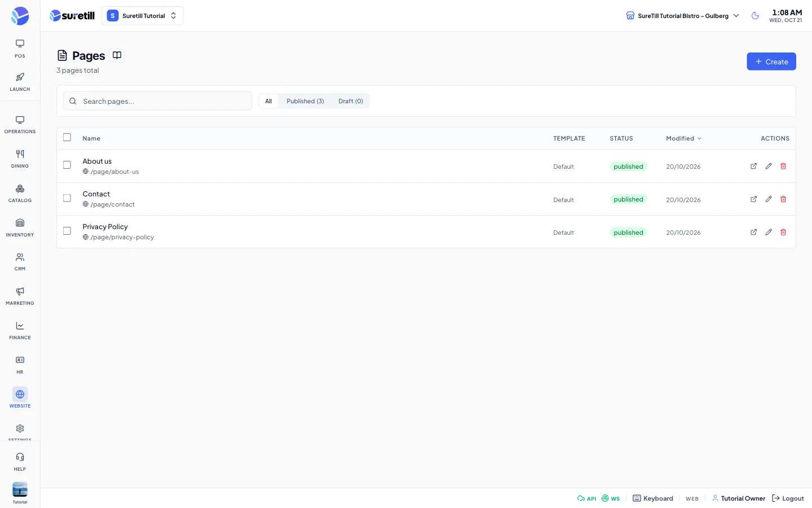Open the HR section
This screenshot has height=508, width=812.
coord(20,365)
